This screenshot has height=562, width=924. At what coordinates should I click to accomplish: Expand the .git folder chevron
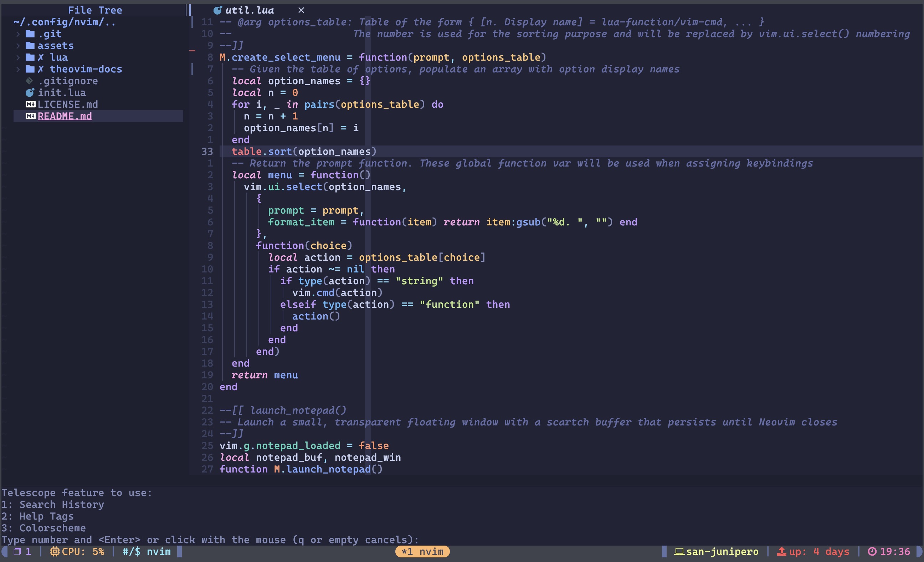[x=17, y=34]
